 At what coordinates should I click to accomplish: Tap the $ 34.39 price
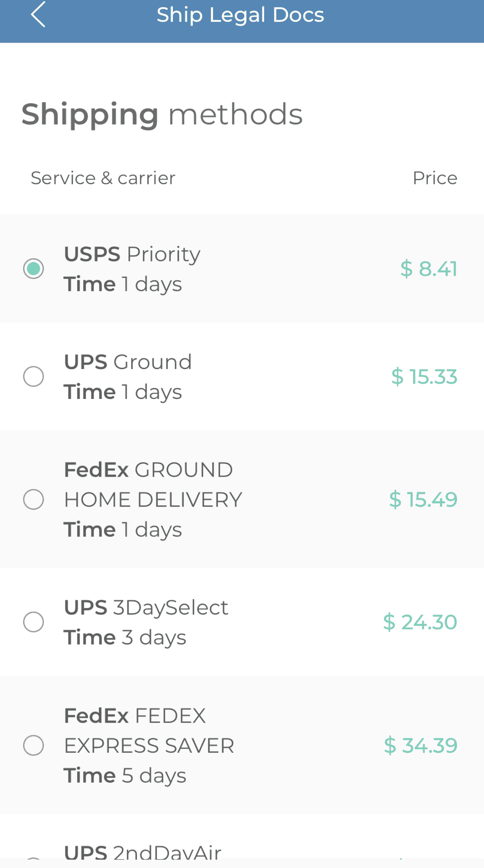click(421, 745)
